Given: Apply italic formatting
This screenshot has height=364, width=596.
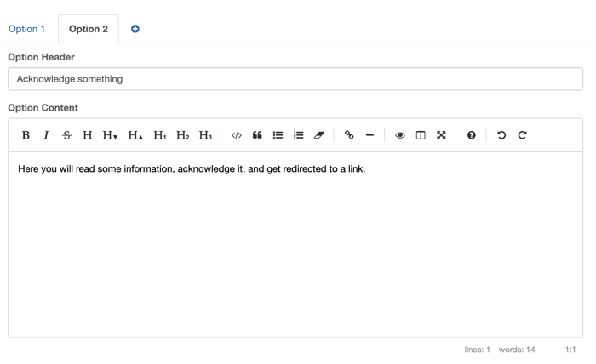Looking at the screenshot, I should [46, 135].
